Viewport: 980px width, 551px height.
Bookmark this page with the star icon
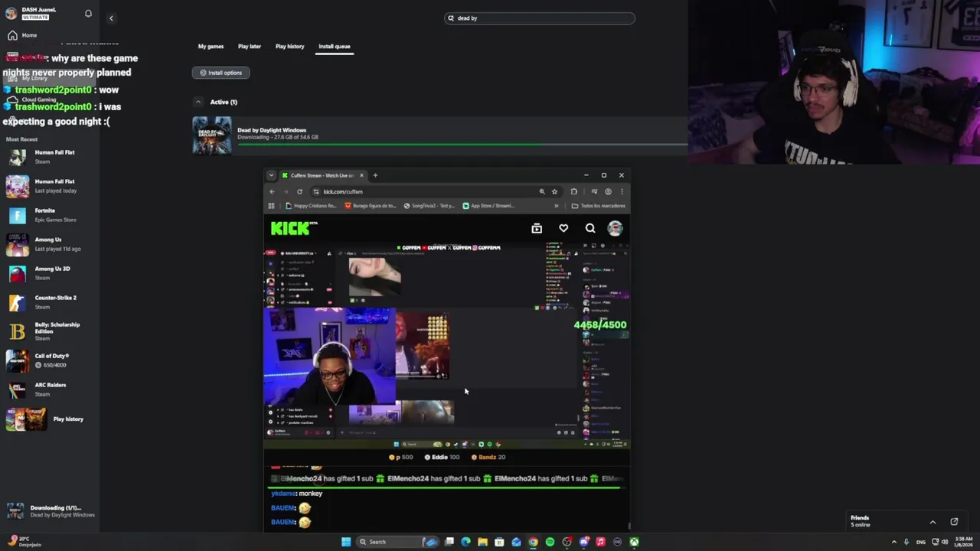(x=554, y=191)
